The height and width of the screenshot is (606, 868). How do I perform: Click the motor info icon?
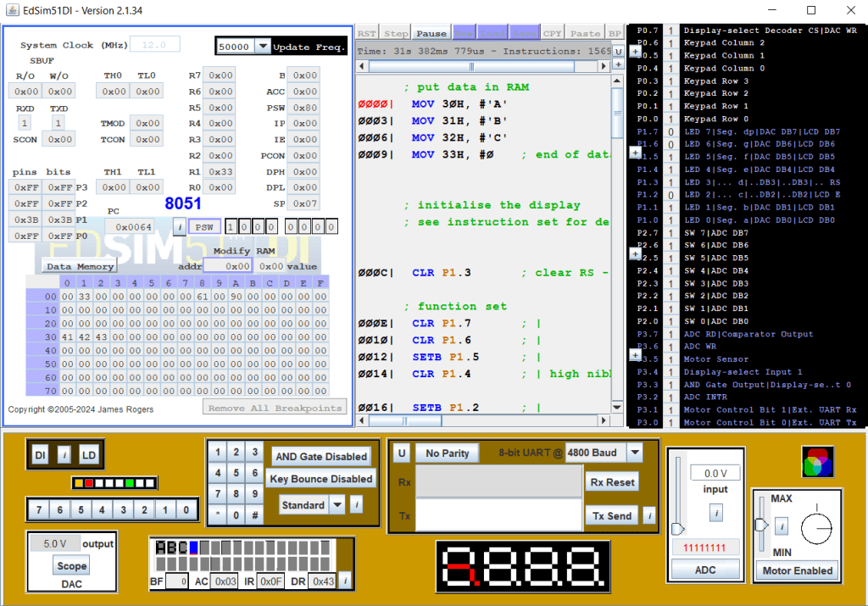[782, 526]
